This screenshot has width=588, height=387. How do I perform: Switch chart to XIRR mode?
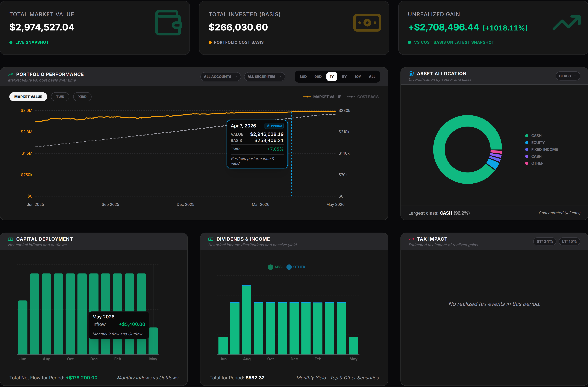pyautogui.click(x=82, y=97)
